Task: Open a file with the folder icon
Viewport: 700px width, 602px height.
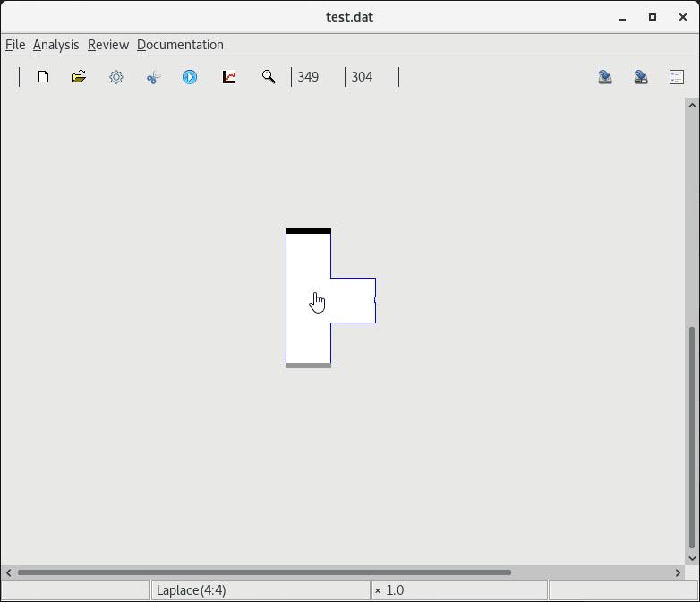Action: point(79,77)
